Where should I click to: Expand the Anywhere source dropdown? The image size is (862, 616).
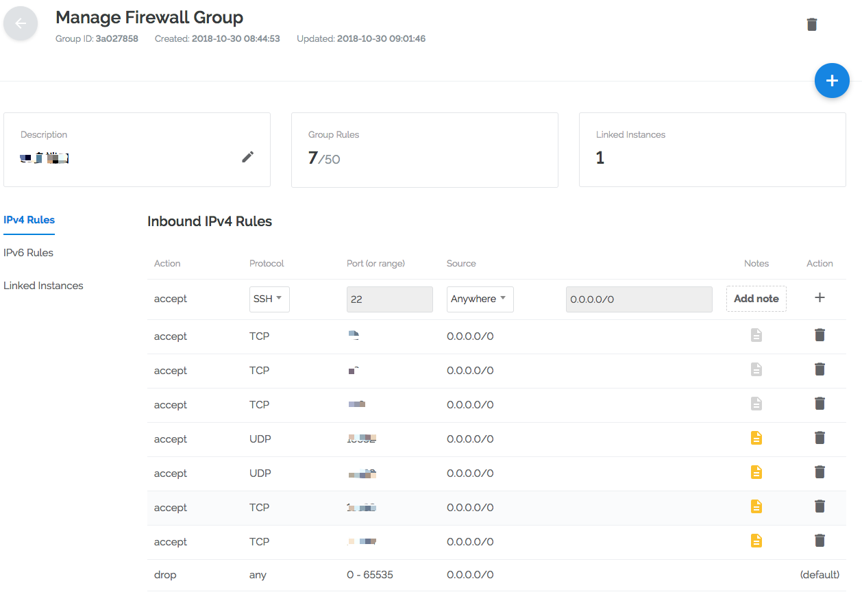tap(480, 299)
